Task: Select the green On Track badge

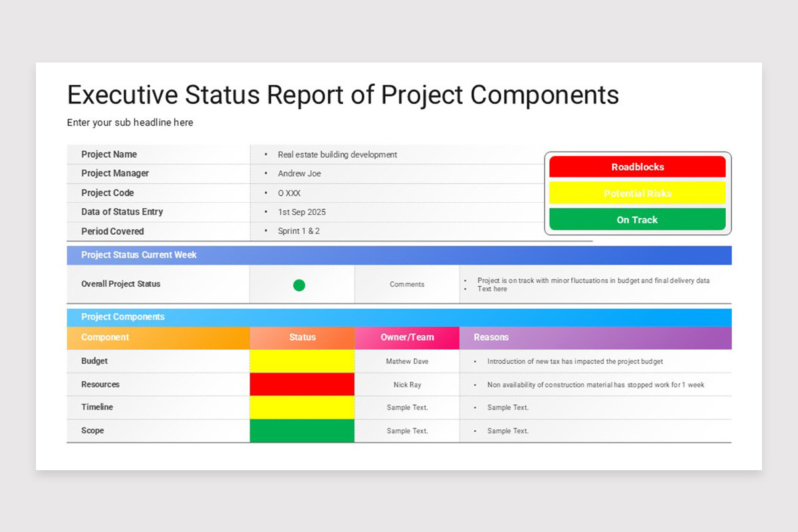Action: pyautogui.click(x=637, y=219)
